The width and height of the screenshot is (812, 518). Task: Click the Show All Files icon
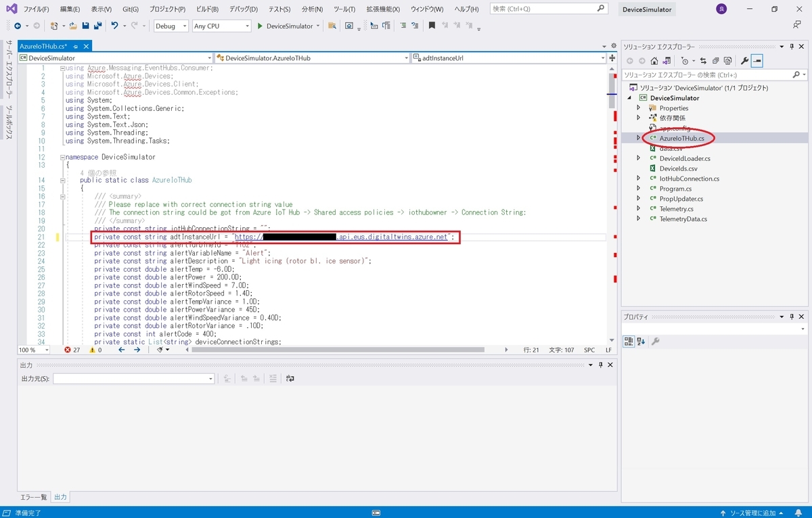727,61
